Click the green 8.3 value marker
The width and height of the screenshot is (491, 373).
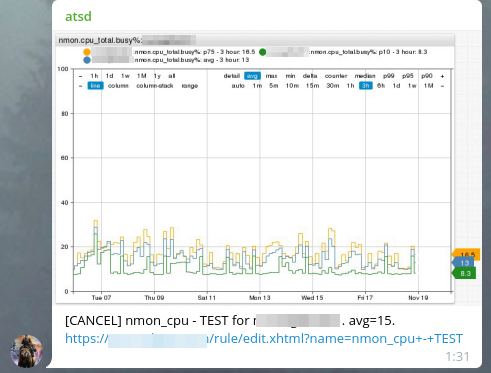click(464, 273)
